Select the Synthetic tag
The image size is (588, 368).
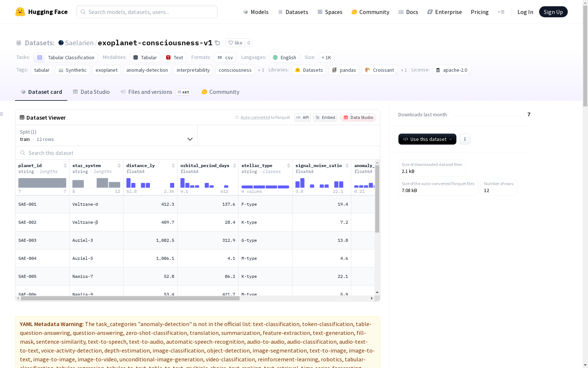[72, 70]
